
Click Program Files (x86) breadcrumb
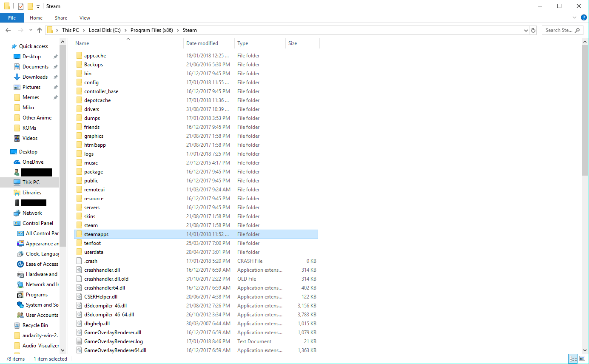tap(152, 30)
